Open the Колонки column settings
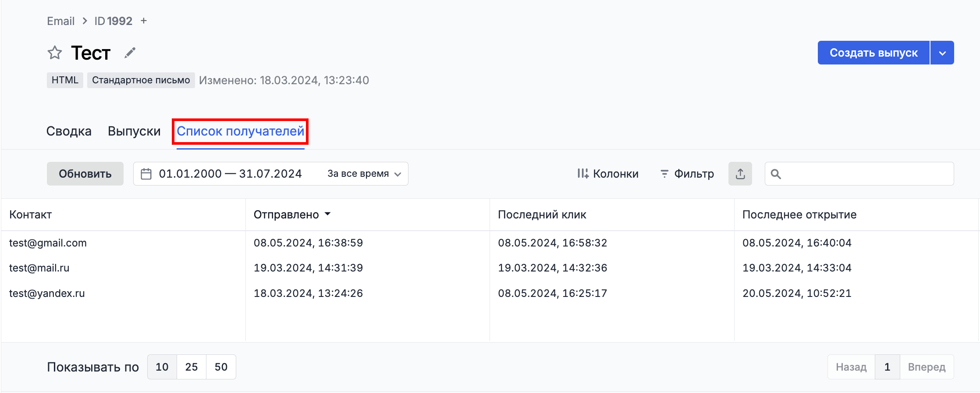Image resolution: width=980 pixels, height=393 pixels. (x=607, y=174)
